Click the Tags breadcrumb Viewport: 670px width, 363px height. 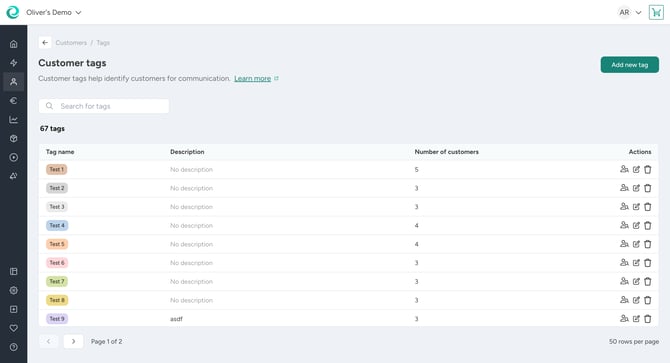tap(103, 43)
